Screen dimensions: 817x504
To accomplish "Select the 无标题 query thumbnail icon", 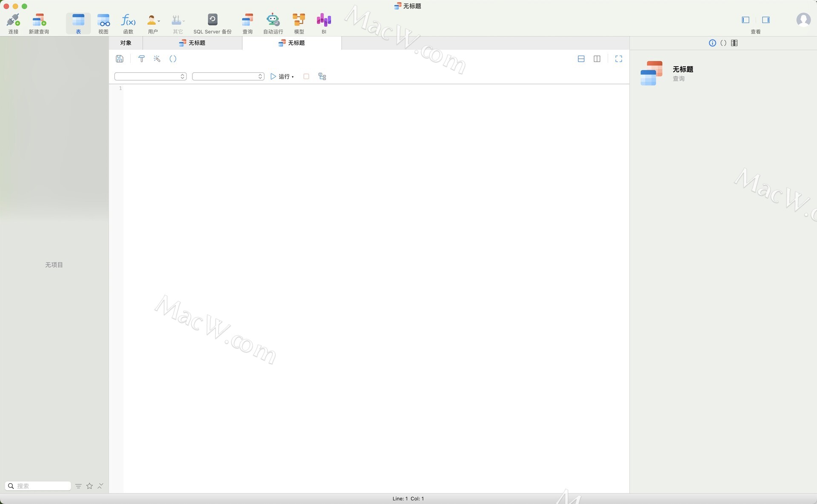I will [x=651, y=73].
